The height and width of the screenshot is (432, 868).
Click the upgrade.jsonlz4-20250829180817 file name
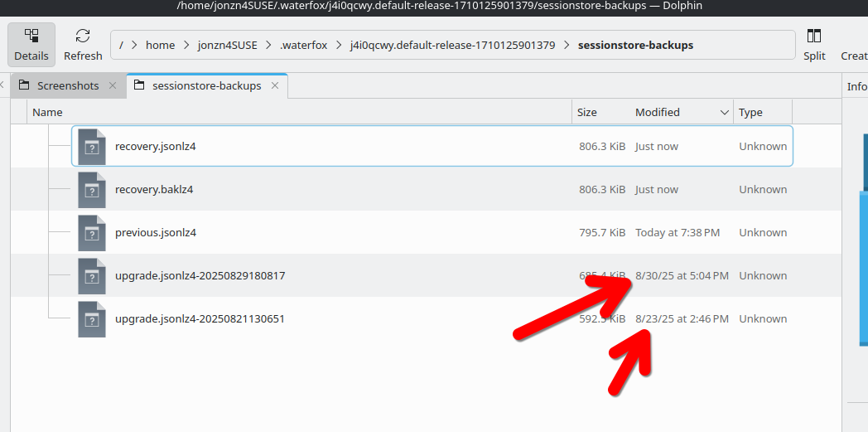pyautogui.click(x=200, y=276)
